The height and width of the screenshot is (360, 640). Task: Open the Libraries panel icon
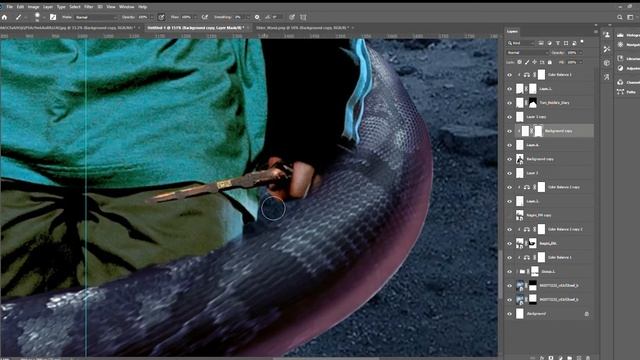click(621, 58)
